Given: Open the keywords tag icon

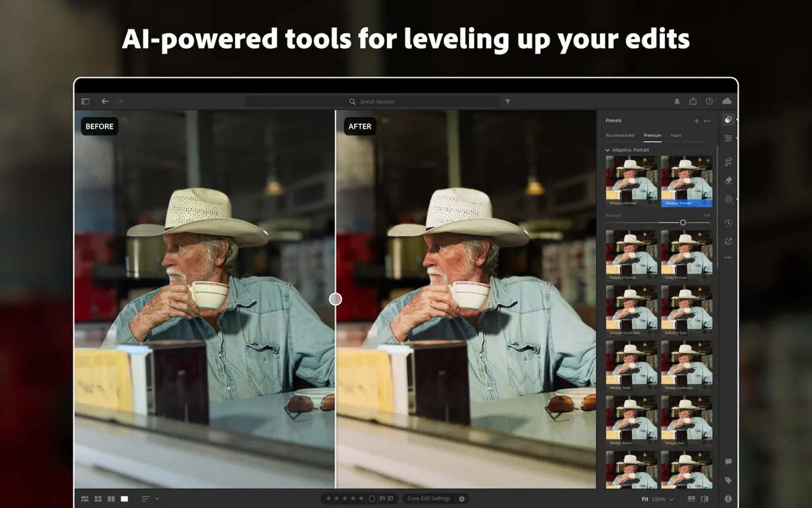Looking at the screenshot, I should [x=728, y=480].
